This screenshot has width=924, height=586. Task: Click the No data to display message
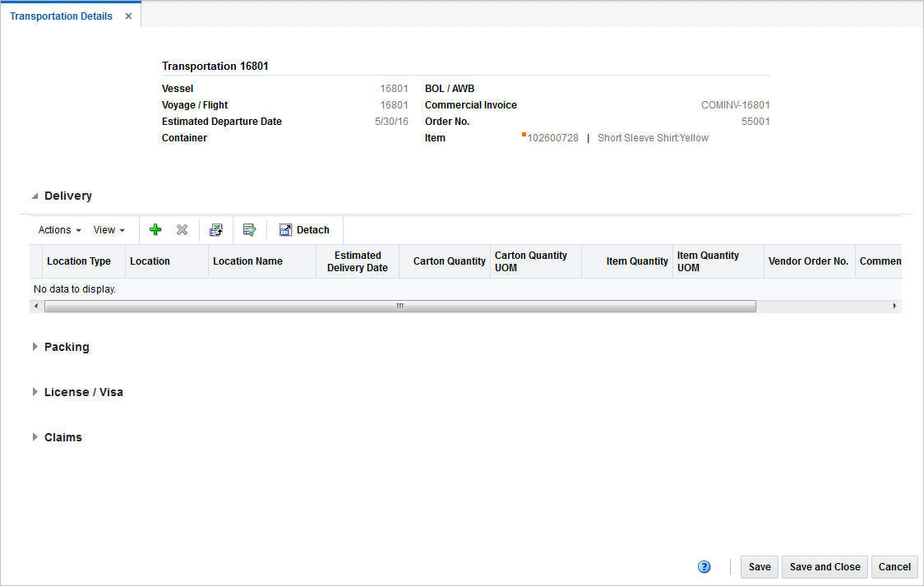(x=75, y=289)
